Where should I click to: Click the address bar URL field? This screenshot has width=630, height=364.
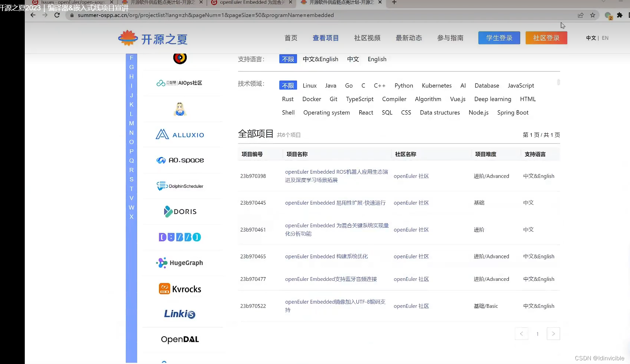click(322, 15)
